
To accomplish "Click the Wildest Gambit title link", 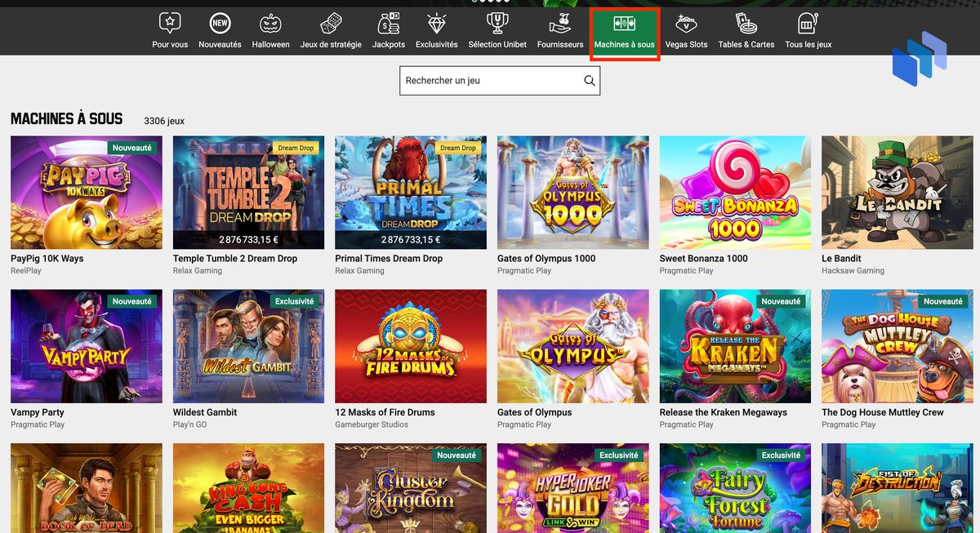I will click(x=205, y=412).
